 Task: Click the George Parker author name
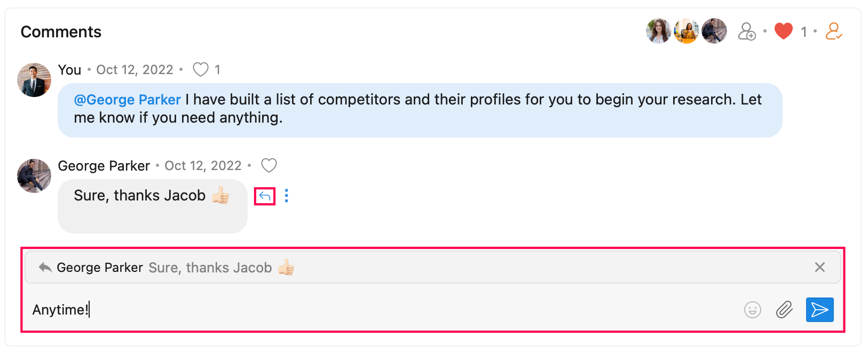point(104,166)
